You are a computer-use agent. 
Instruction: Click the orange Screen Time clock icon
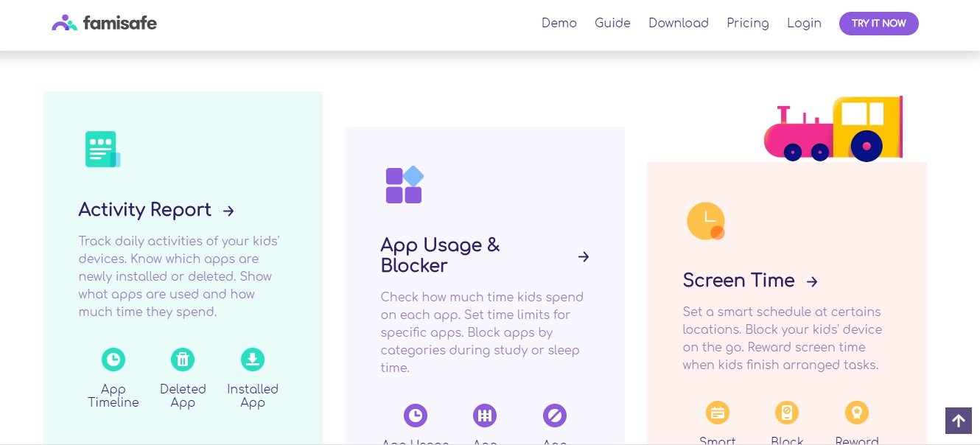706,221
